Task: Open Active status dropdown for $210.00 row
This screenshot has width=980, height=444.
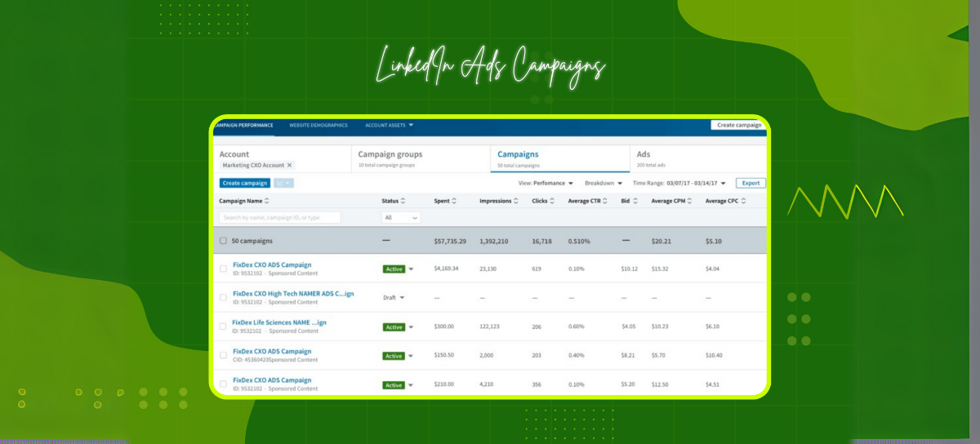Action: (x=411, y=384)
